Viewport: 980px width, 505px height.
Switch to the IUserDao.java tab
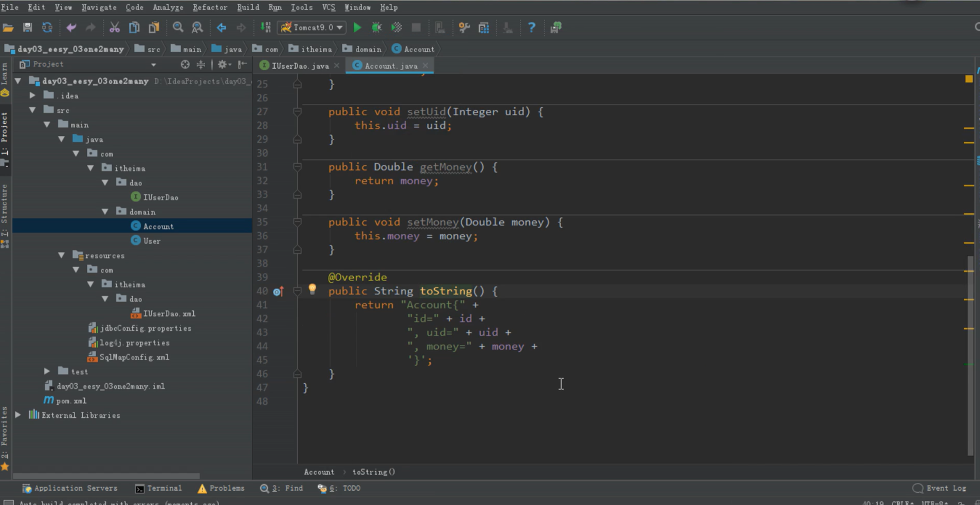[300, 66]
